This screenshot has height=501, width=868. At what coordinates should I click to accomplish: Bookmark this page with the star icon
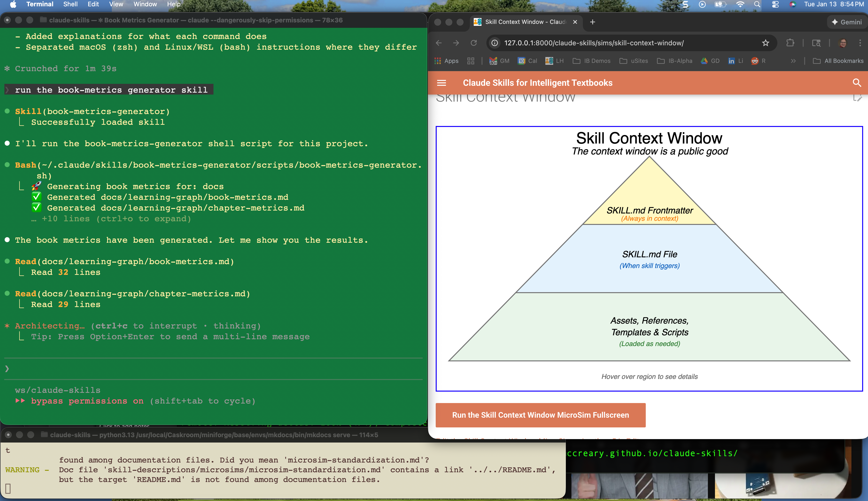click(765, 43)
